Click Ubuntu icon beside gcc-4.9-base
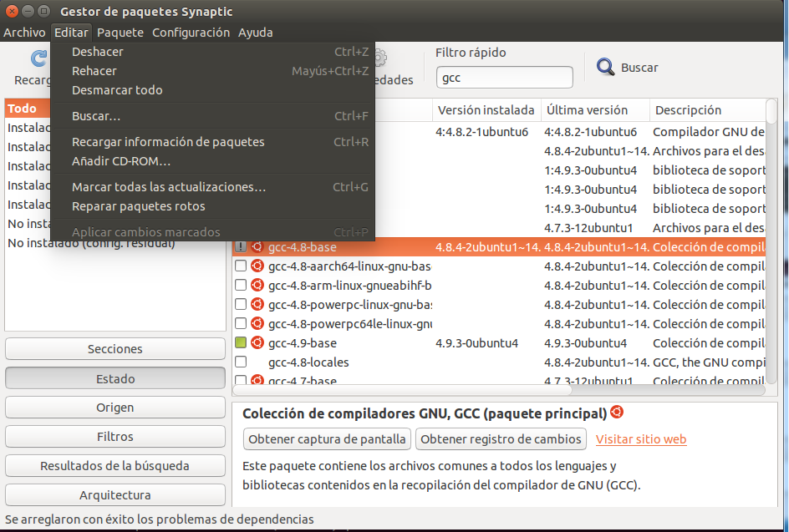 (257, 343)
